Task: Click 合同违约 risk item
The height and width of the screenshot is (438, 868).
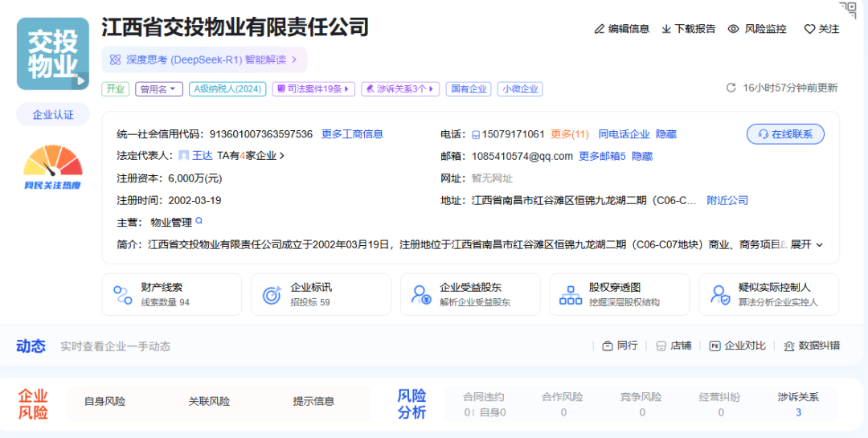Action: click(484, 404)
